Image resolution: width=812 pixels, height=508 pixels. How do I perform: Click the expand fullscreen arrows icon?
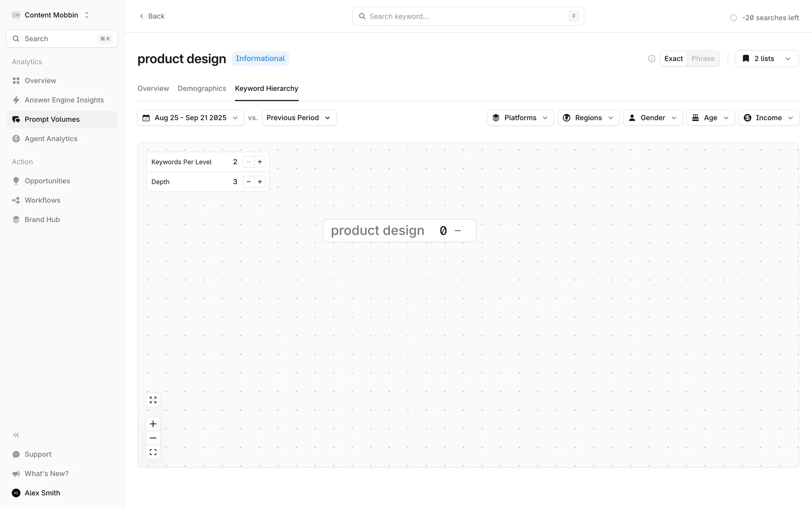153,400
